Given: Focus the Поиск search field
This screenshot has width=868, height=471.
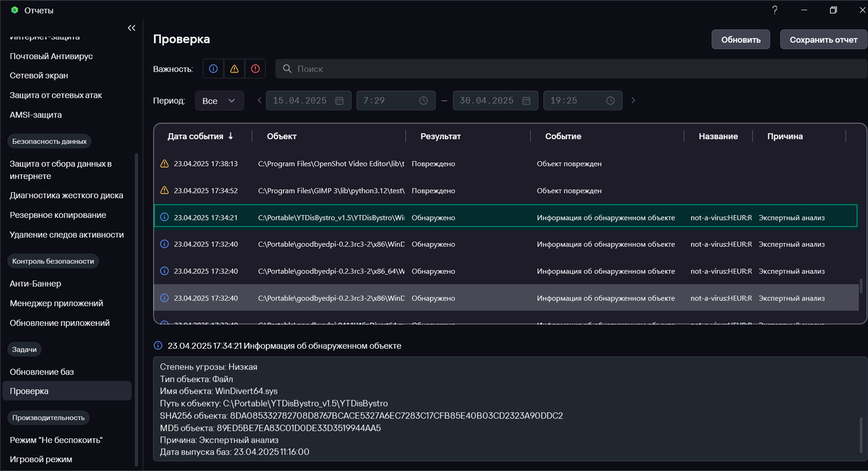Looking at the screenshot, I should point(571,69).
